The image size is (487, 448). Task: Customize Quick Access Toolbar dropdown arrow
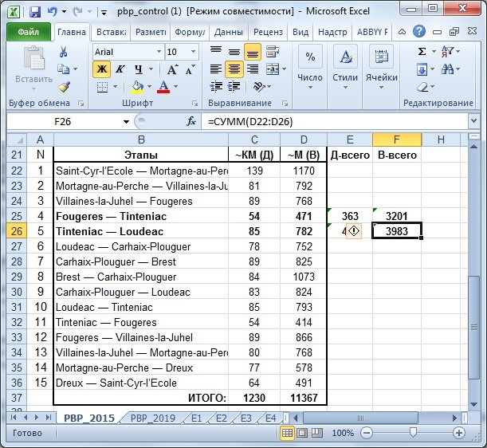tap(104, 13)
